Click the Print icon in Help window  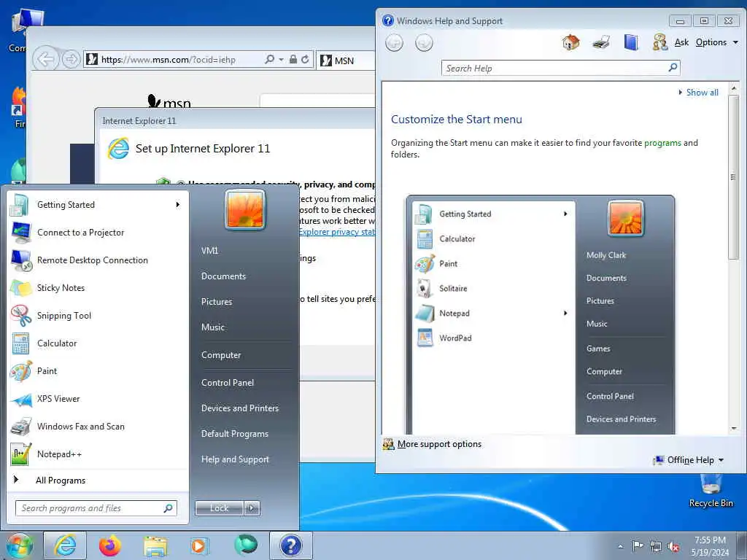[601, 43]
